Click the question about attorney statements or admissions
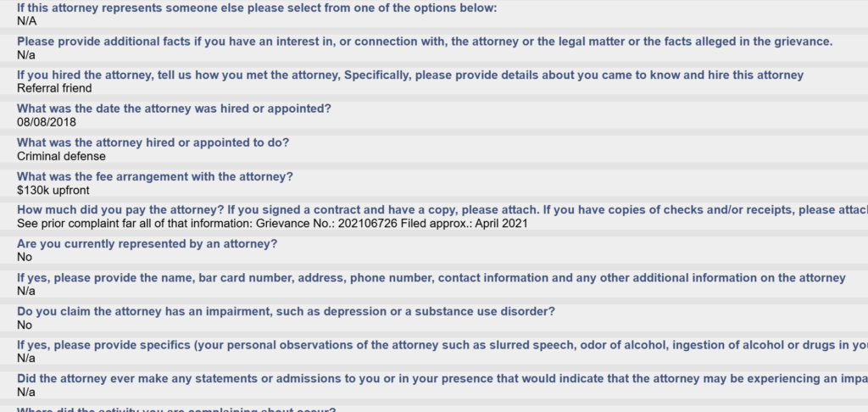 pyautogui.click(x=441, y=379)
